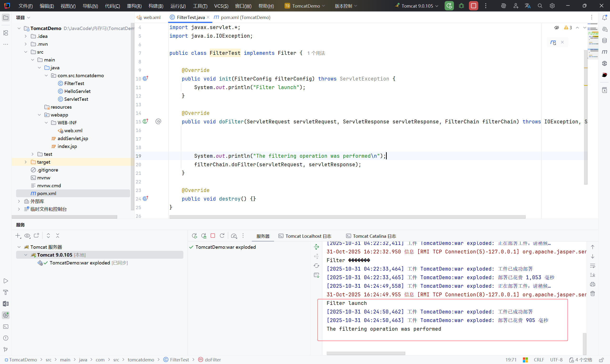Open the Tomcat 9.0.105 run configuration dropdown
610x364 pixels.
pos(417,6)
